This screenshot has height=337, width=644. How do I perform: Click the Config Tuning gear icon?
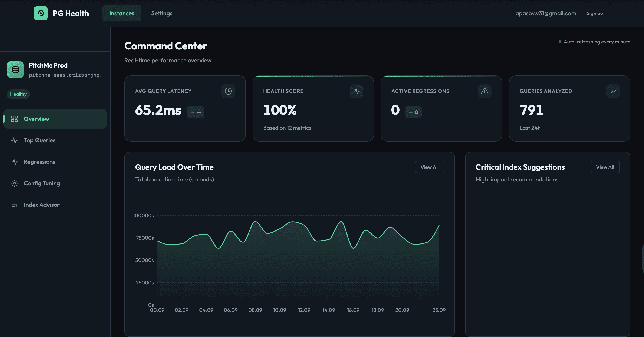(x=14, y=183)
